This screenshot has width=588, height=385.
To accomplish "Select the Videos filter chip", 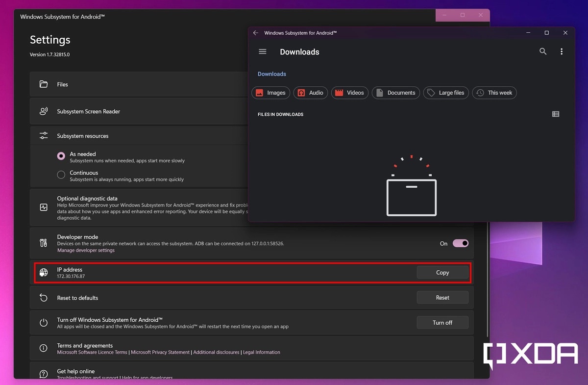I will (x=349, y=93).
